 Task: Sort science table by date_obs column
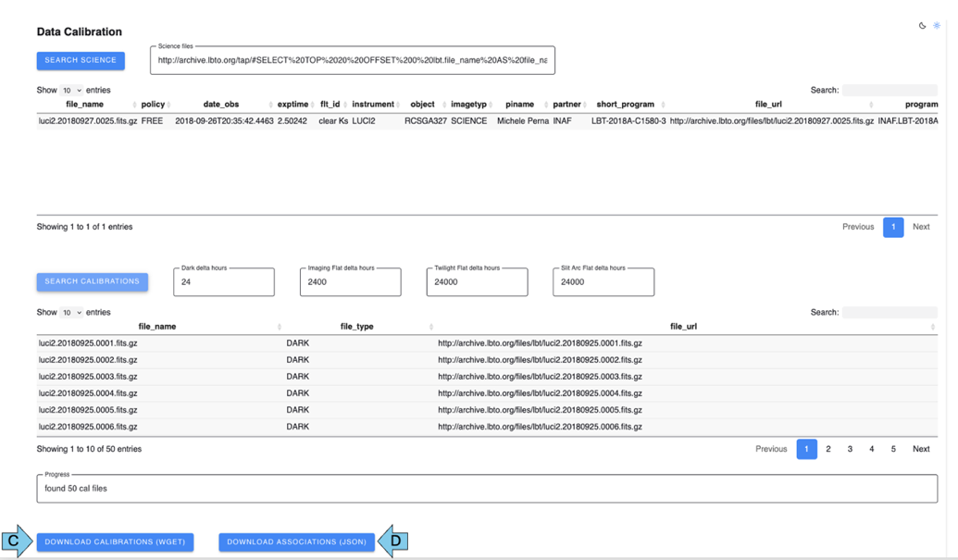(221, 105)
